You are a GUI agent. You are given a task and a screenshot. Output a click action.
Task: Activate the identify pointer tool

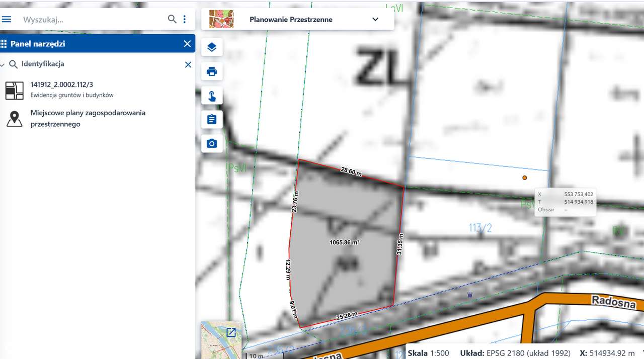click(x=212, y=96)
